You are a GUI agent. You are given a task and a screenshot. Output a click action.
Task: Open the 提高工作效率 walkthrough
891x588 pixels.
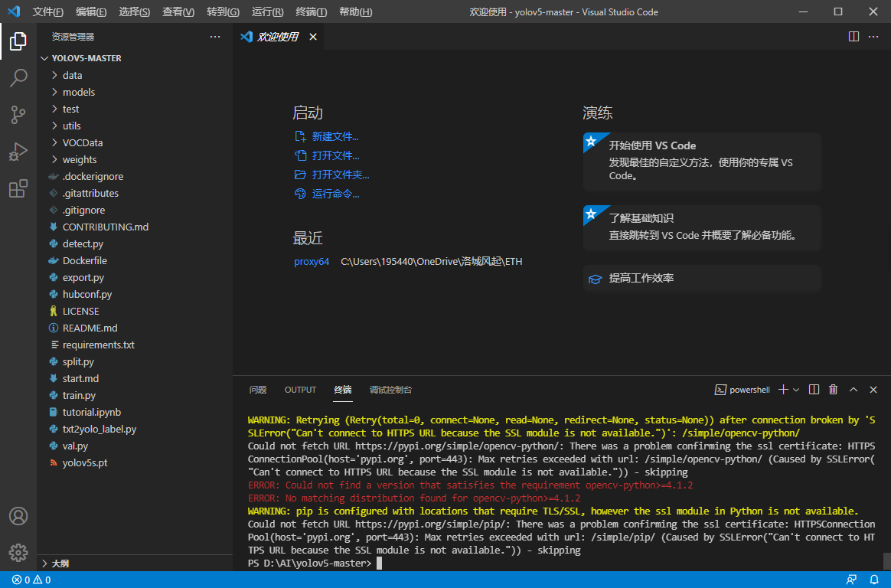(702, 279)
